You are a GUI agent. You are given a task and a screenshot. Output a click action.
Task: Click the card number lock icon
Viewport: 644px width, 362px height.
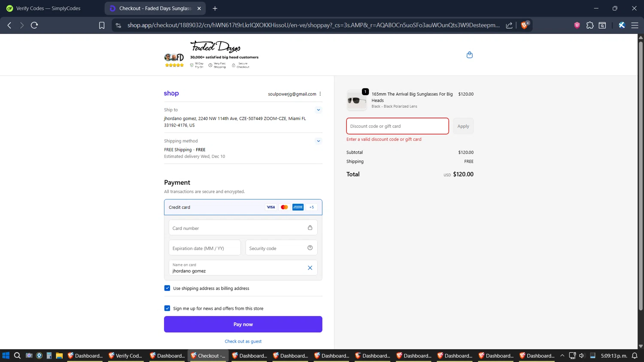310,228
